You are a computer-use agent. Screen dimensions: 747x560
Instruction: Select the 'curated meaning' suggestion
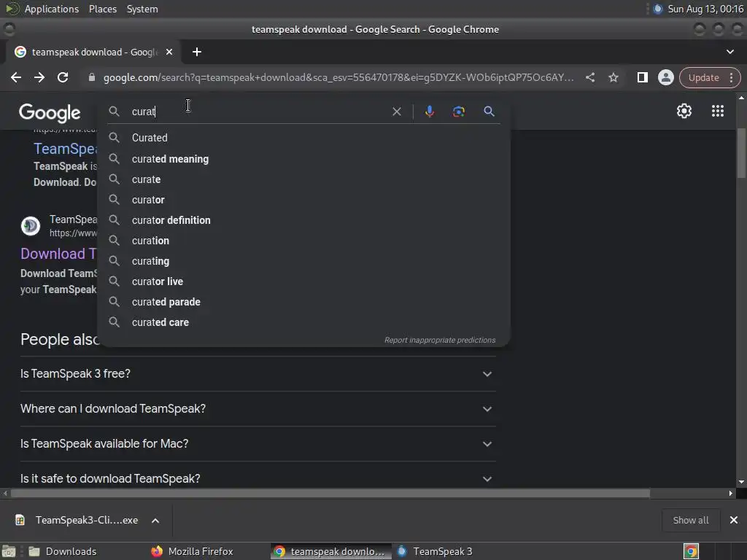point(303,159)
